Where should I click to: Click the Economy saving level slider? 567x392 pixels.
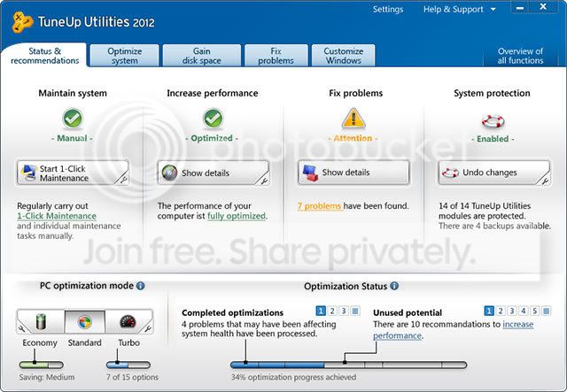click(x=41, y=365)
